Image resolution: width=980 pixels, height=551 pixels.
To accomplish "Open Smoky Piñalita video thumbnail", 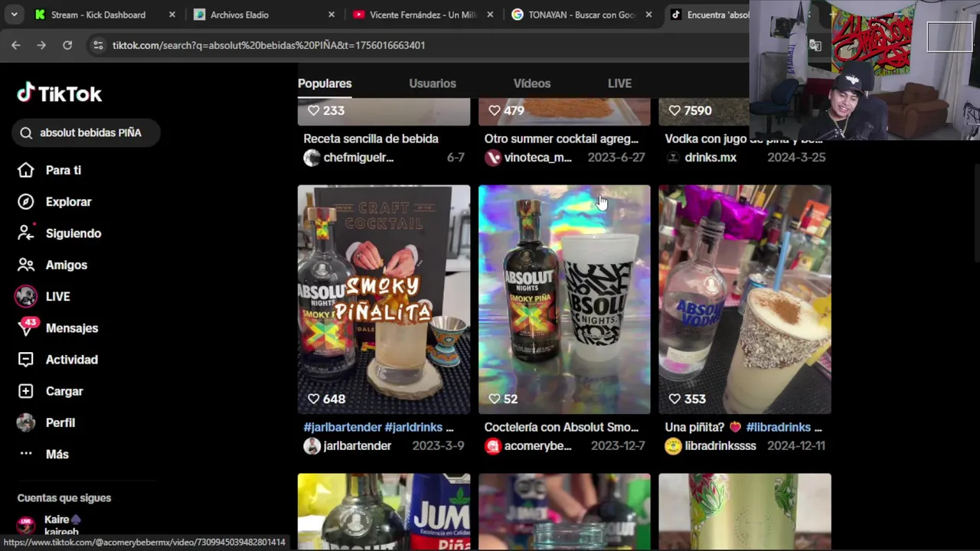I will 384,299.
